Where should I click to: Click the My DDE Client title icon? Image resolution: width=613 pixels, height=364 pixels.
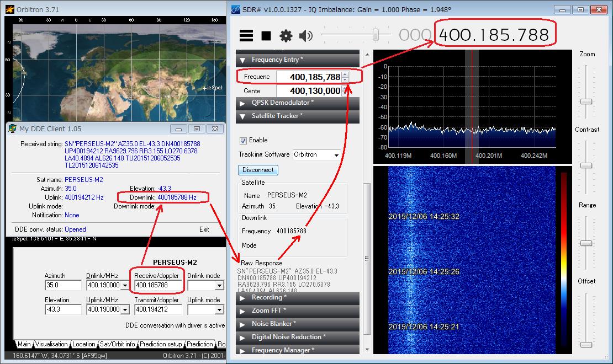[x=13, y=129]
